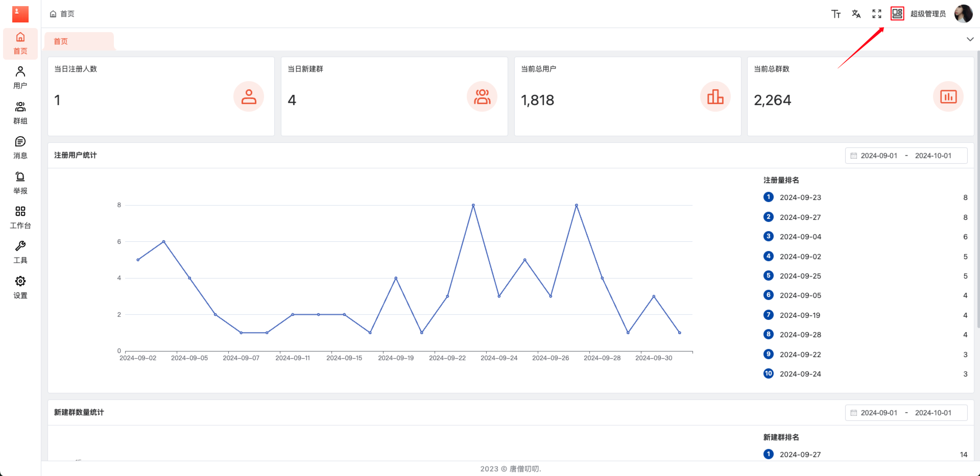This screenshot has height=476, width=980.
Task: Open the 用户 section in sidebar
Action: click(x=20, y=78)
